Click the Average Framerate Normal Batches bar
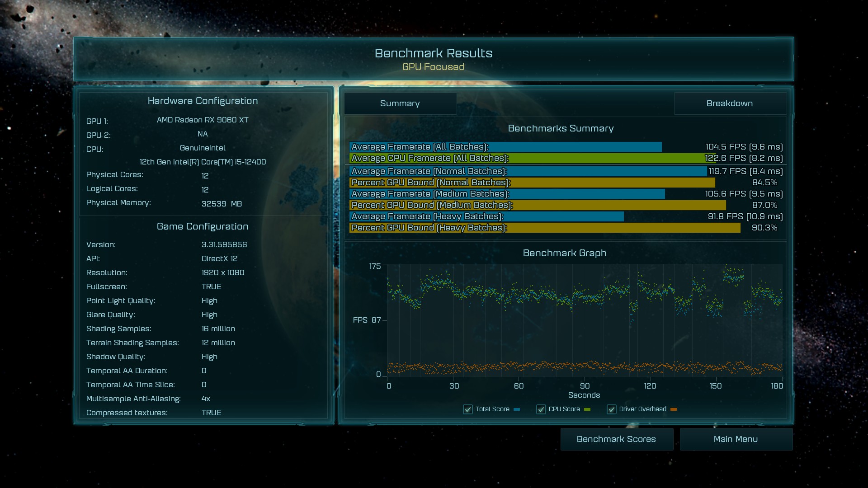Viewport: 868px width, 488px height. pyautogui.click(x=528, y=171)
